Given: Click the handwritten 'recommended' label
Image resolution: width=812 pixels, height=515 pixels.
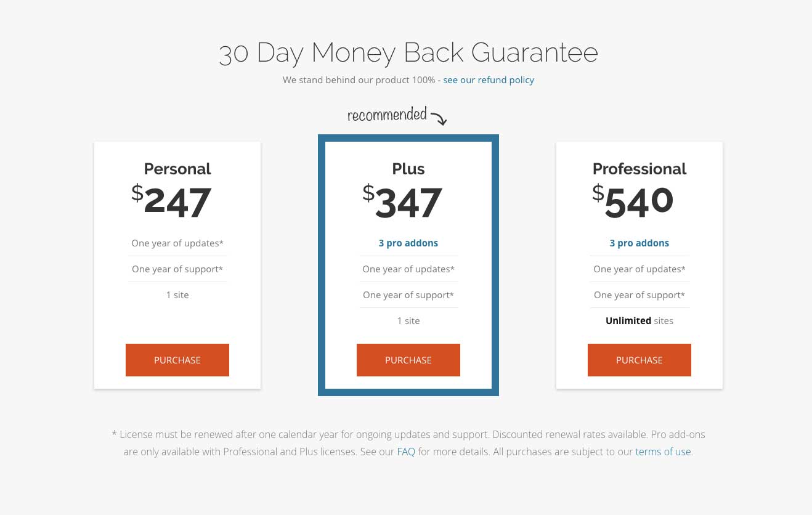Looking at the screenshot, I should click(x=387, y=115).
